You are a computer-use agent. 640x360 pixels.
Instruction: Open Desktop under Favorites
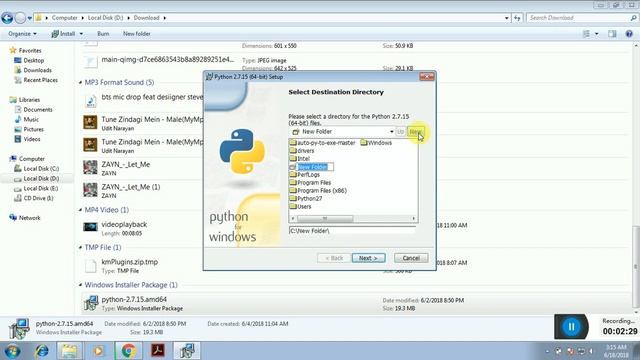click(x=29, y=60)
